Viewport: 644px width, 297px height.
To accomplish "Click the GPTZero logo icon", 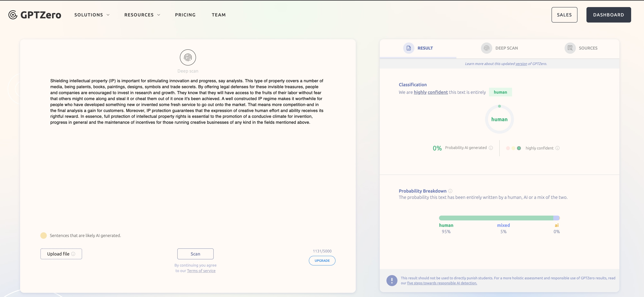I will [13, 15].
